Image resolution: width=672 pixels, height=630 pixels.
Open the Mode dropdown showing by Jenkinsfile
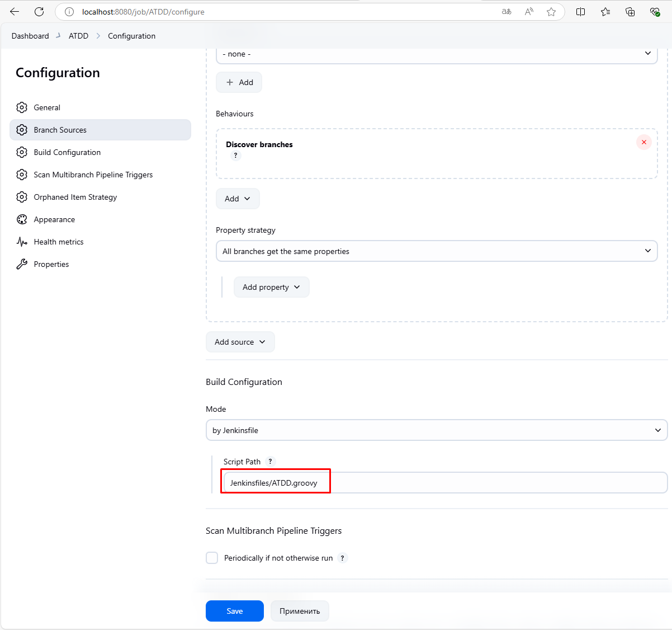[x=436, y=430]
